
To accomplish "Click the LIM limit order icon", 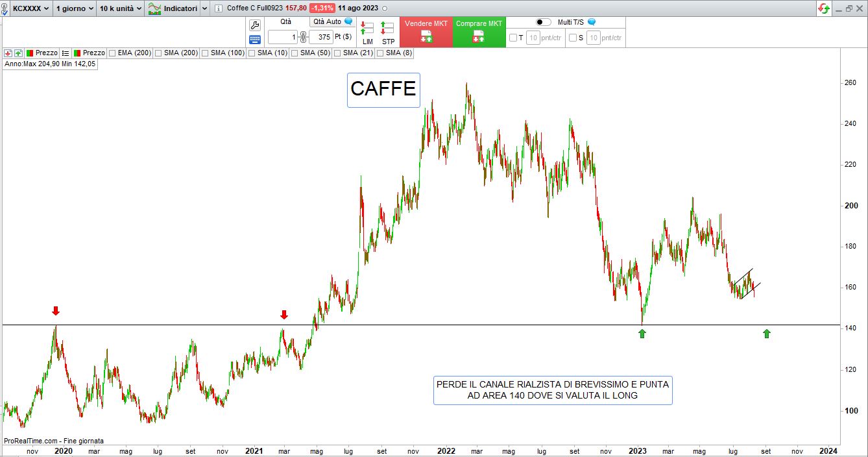I will (x=367, y=32).
